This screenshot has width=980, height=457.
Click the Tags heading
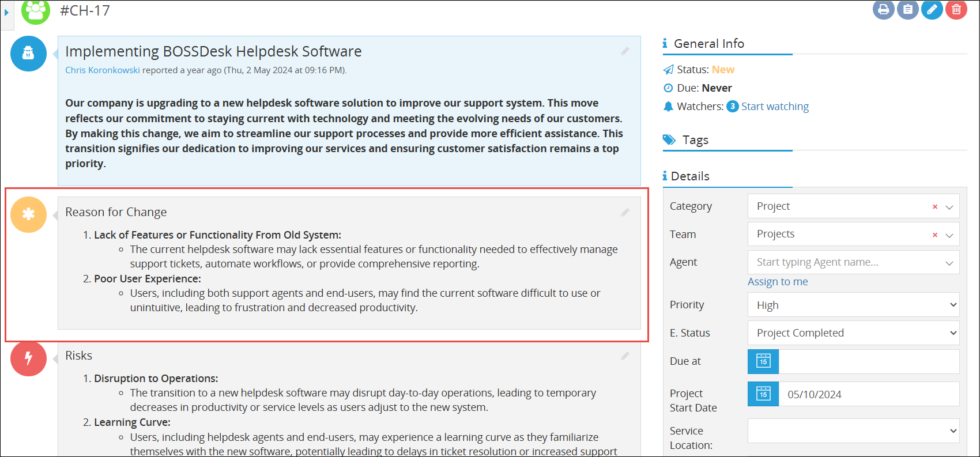click(x=695, y=140)
